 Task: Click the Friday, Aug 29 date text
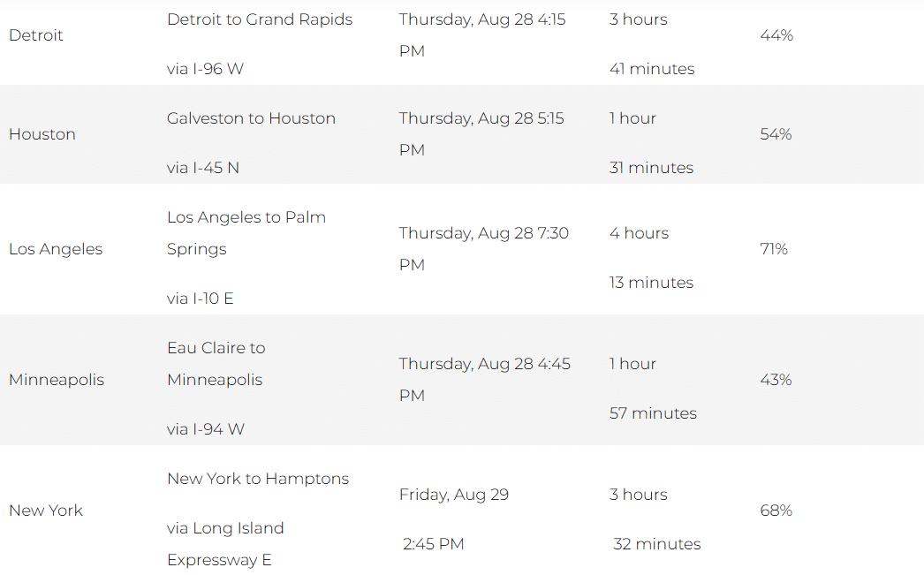pos(454,495)
